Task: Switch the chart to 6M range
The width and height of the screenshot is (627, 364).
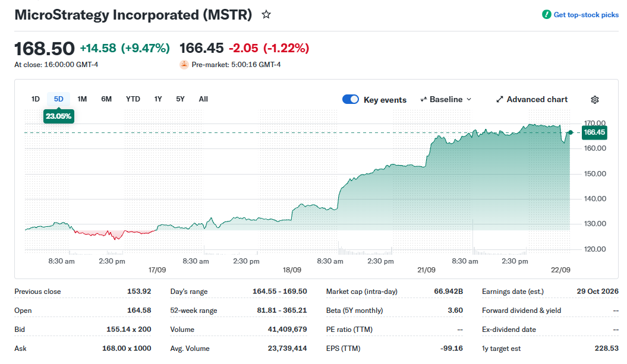Action: coord(106,99)
